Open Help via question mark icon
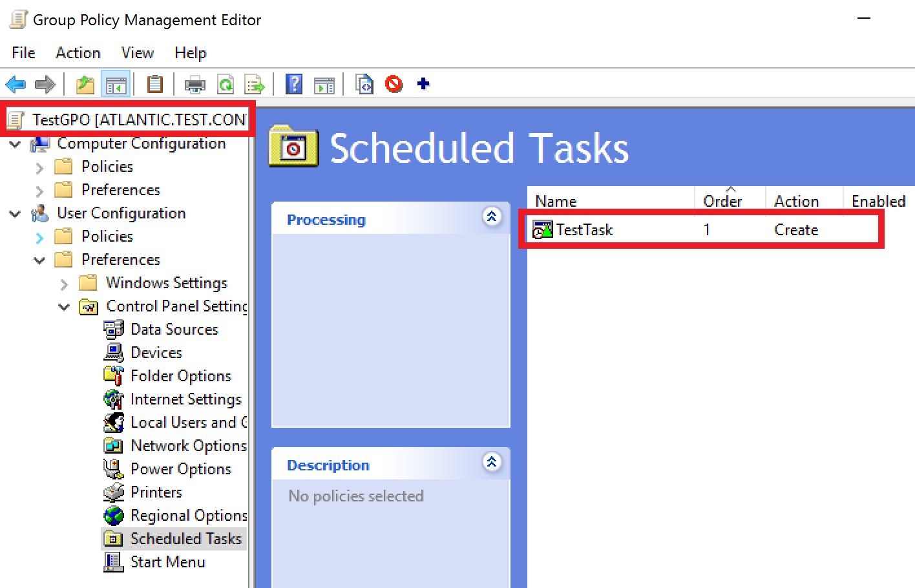This screenshot has width=915, height=588. pos(294,84)
